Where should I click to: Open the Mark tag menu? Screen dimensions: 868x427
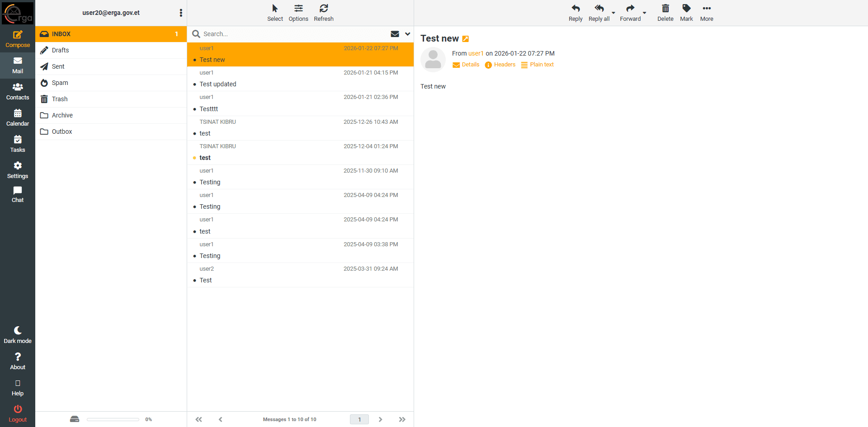point(686,13)
